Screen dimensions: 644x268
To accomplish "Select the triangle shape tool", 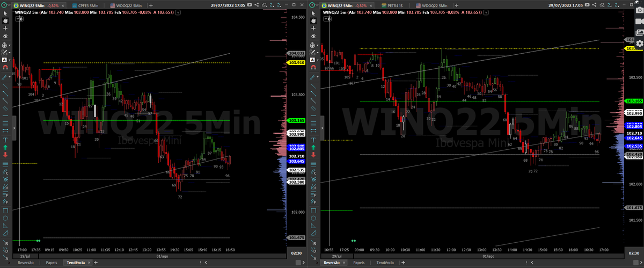I will coord(5,226).
